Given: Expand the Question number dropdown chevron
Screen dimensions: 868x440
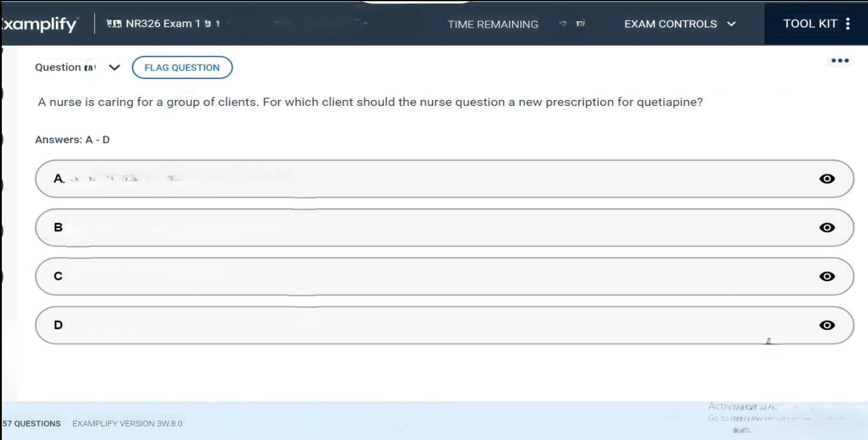Looking at the screenshot, I should tap(114, 67).
